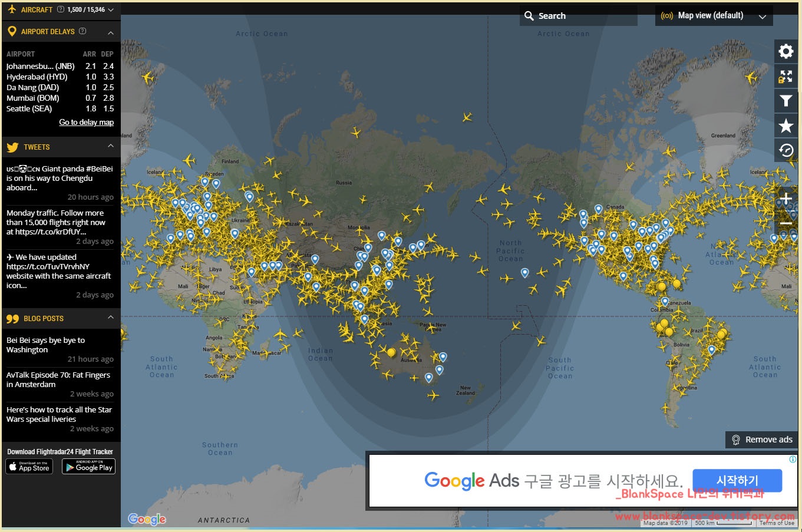
Task: Click the help icon next to AIRCRAFT
Action: [x=61, y=9]
